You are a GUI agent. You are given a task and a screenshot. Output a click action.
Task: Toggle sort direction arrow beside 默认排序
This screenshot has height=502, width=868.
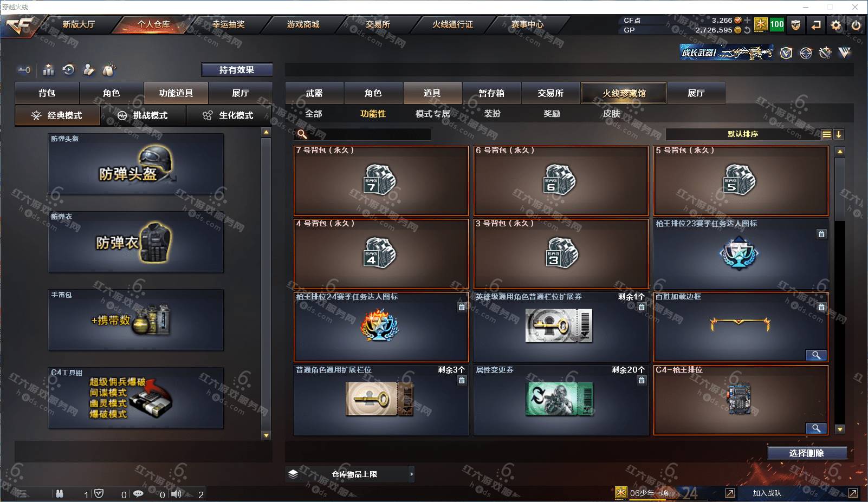click(838, 134)
